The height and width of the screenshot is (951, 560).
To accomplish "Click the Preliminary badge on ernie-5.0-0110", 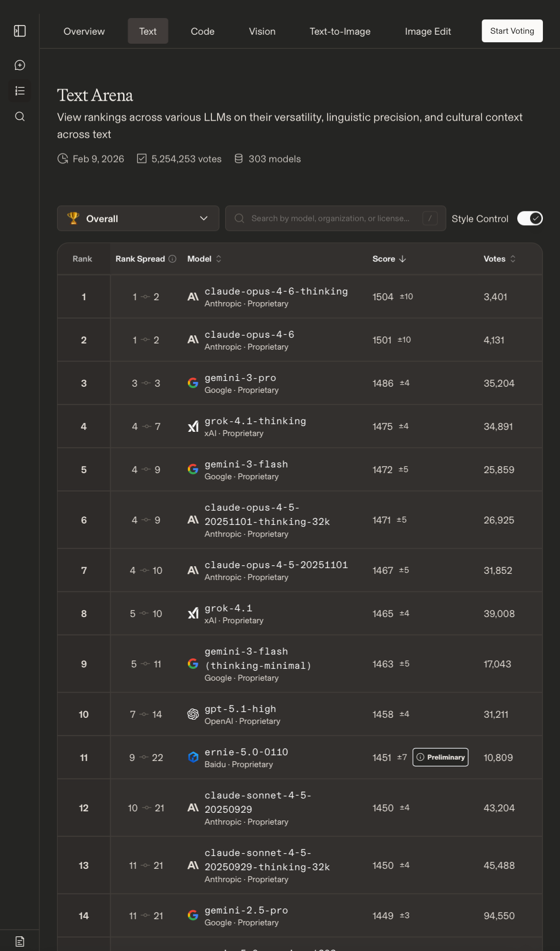I will click(x=440, y=757).
